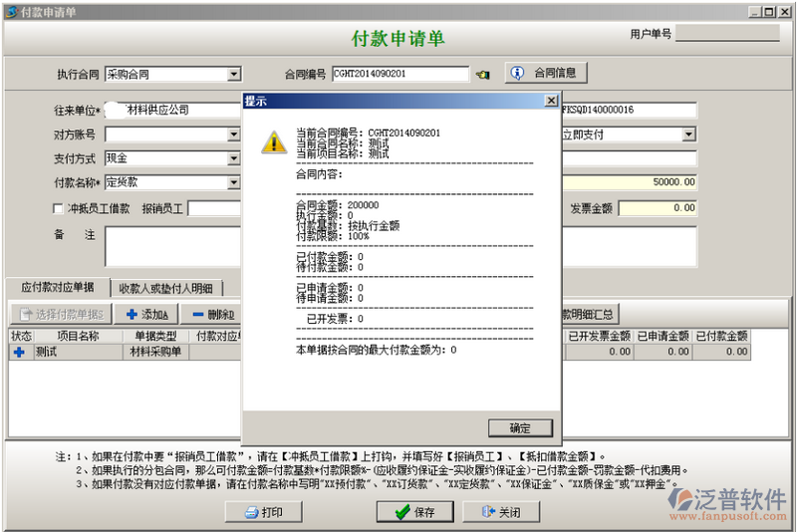
Task: Toggle the 冲抵员工借款 checkbox
Action: 58,208
